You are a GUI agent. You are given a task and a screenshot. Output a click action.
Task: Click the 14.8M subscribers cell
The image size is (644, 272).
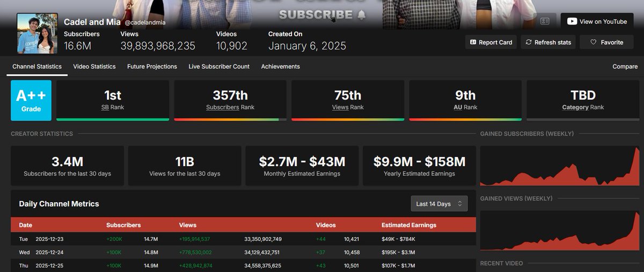point(151,252)
